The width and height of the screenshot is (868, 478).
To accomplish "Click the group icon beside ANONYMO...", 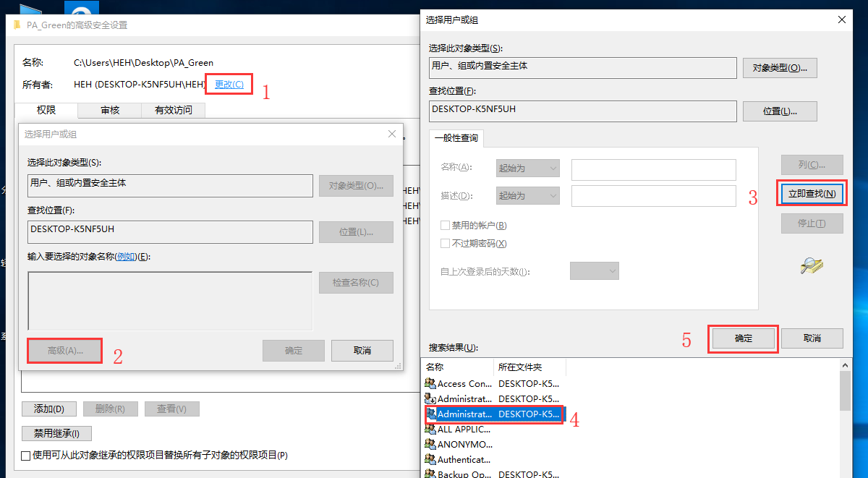I will (430, 444).
